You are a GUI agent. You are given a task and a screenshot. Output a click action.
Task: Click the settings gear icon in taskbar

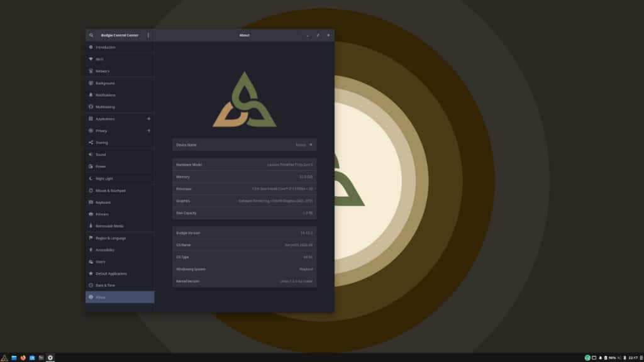pyautogui.click(x=50, y=358)
